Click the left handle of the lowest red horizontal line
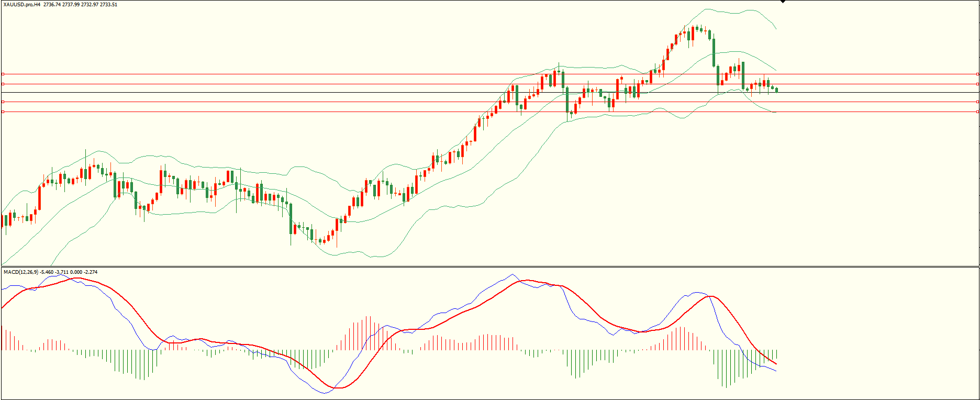The height and width of the screenshot is (400, 980). tap(3, 112)
